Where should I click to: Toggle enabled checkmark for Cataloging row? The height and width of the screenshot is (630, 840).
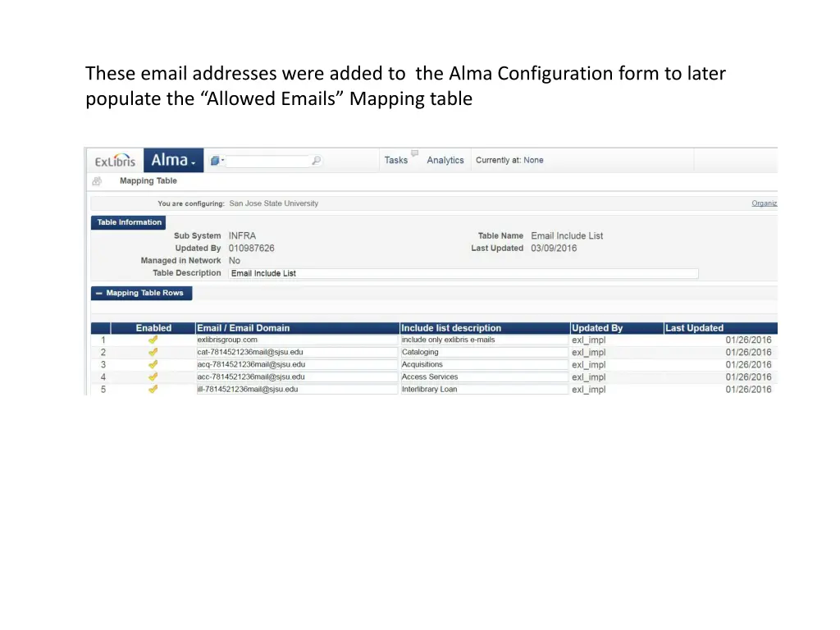[153, 352]
